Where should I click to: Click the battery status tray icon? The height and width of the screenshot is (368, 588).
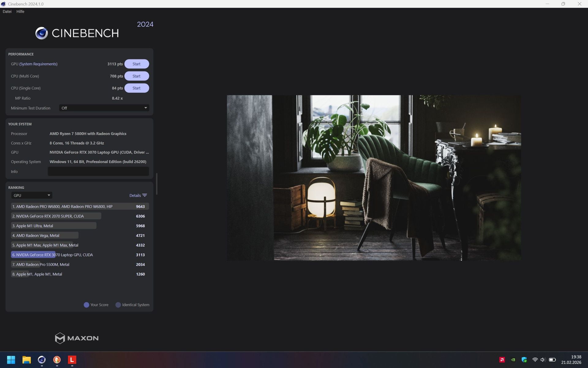[x=552, y=360]
